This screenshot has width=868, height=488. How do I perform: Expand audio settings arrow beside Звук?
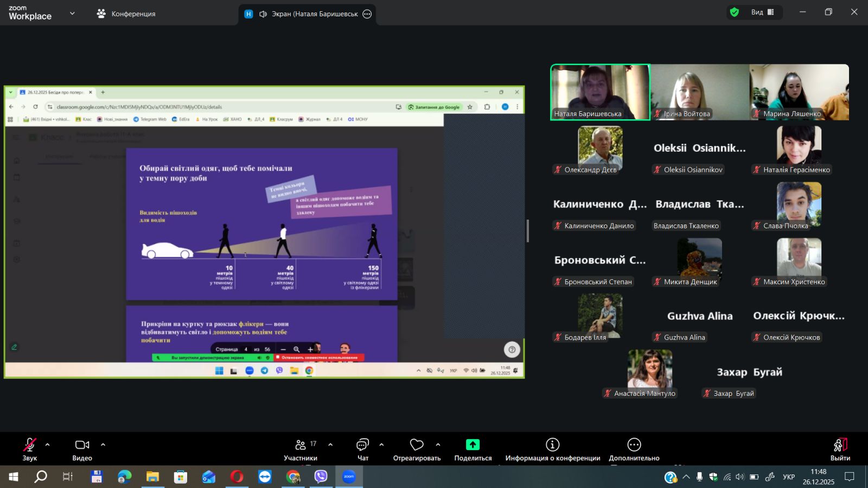coord(48,445)
